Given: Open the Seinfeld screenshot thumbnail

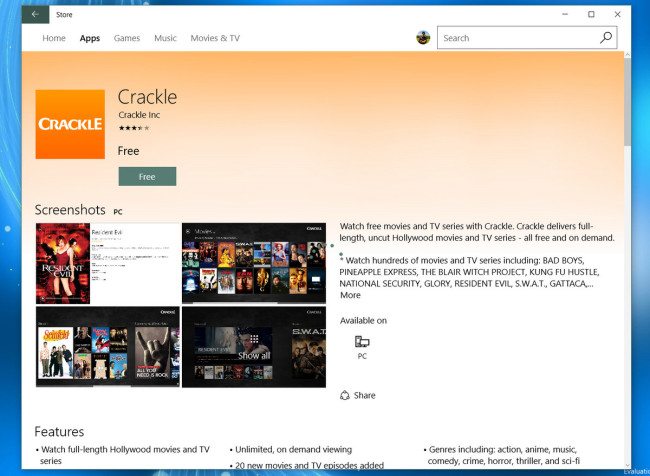Looking at the screenshot, I should [107, 346].
